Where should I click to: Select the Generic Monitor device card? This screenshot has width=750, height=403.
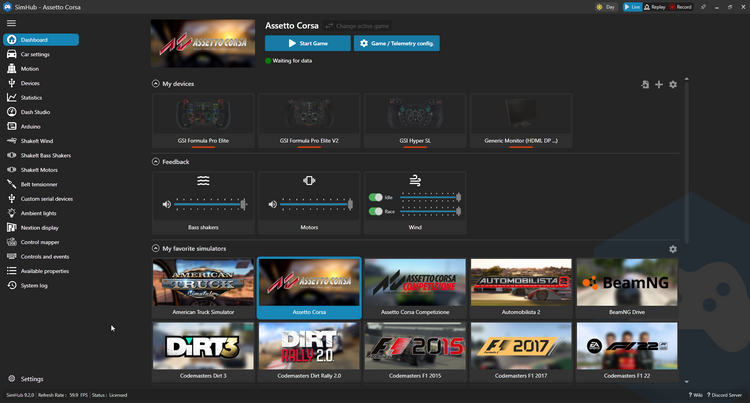click(521, 120)
